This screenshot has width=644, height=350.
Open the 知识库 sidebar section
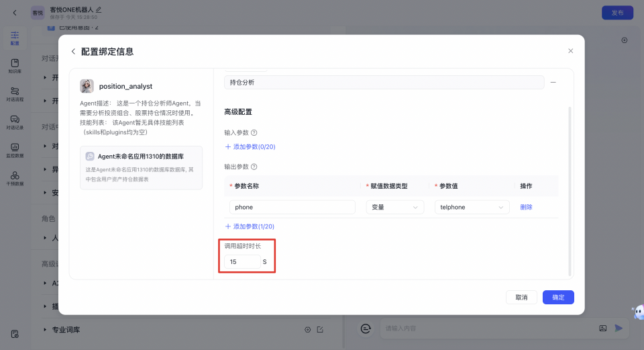tap(15, 67)
